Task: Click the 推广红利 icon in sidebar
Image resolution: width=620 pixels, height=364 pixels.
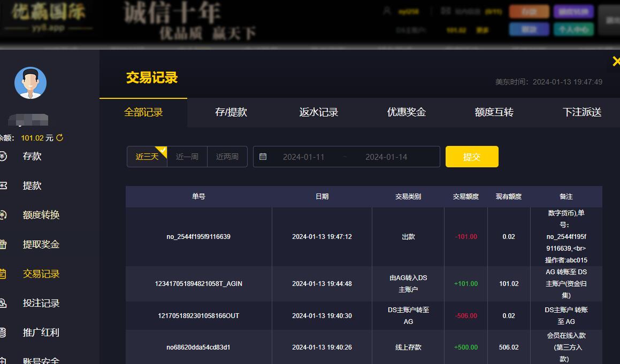Action: [3, 332]
